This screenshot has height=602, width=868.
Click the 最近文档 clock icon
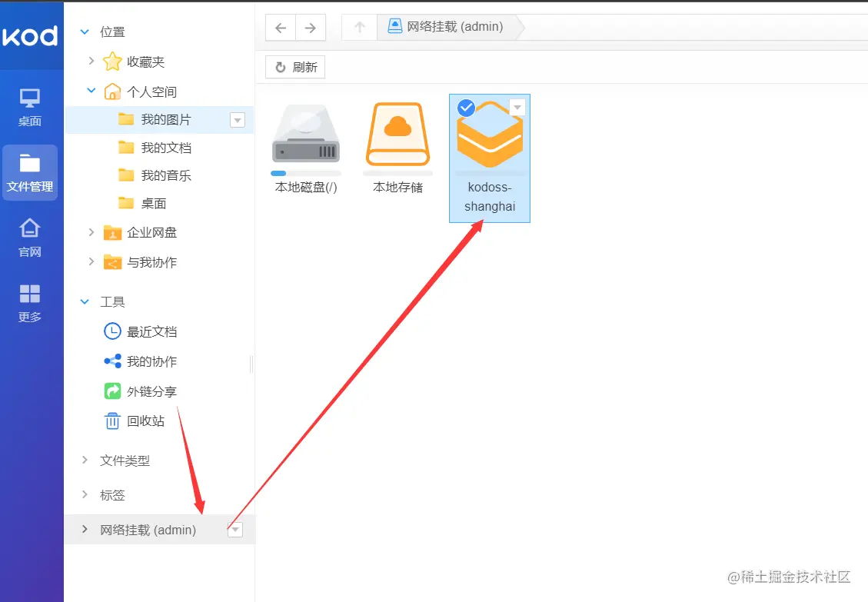(112, 331)
